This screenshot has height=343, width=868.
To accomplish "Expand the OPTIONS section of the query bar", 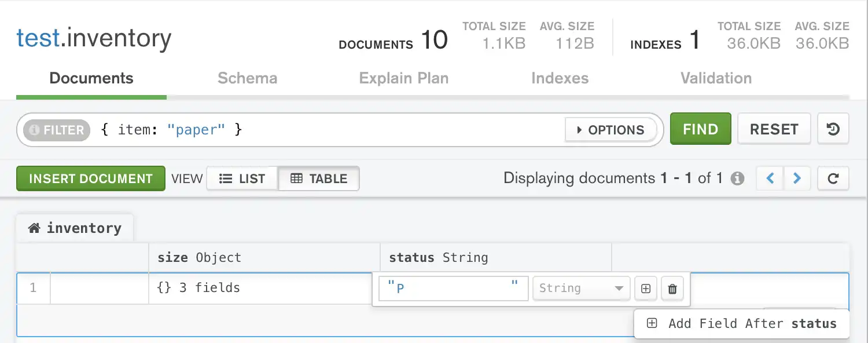I will tap(610, 130).
